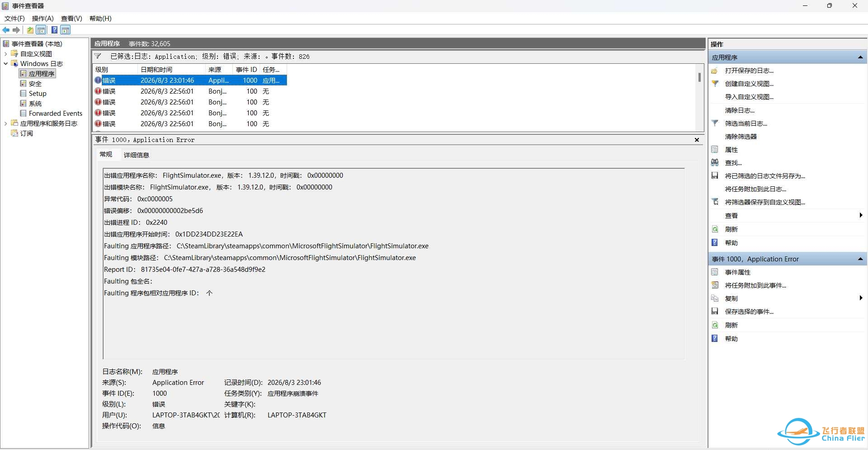Click the Report ID value text
The height and width of the screenshot is (450, 868).
tap(203, 270)
